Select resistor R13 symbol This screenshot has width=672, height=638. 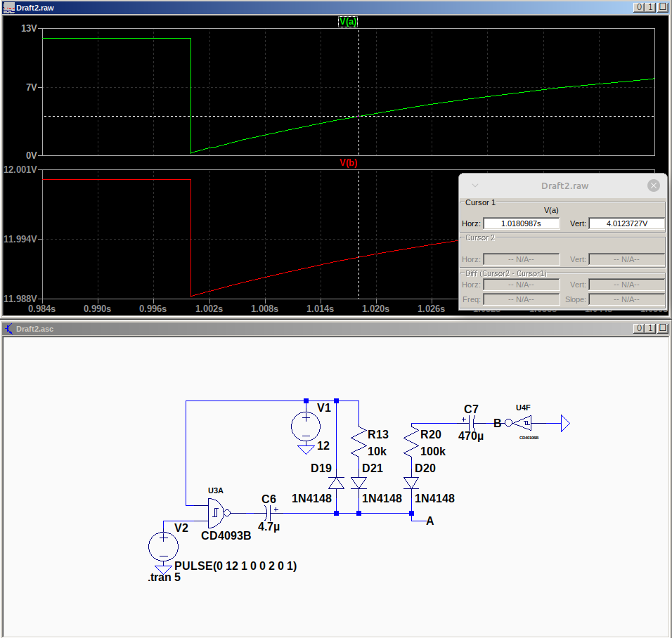(x=358, y=442)
